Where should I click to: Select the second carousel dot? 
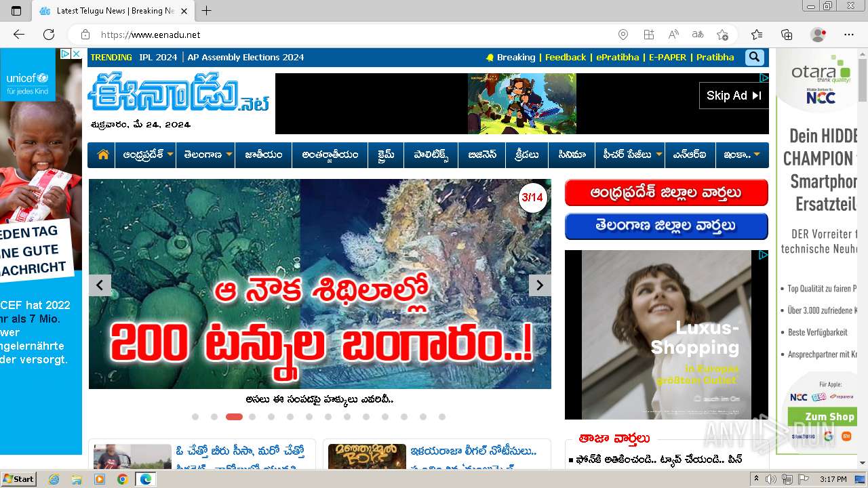coord(214,417)
